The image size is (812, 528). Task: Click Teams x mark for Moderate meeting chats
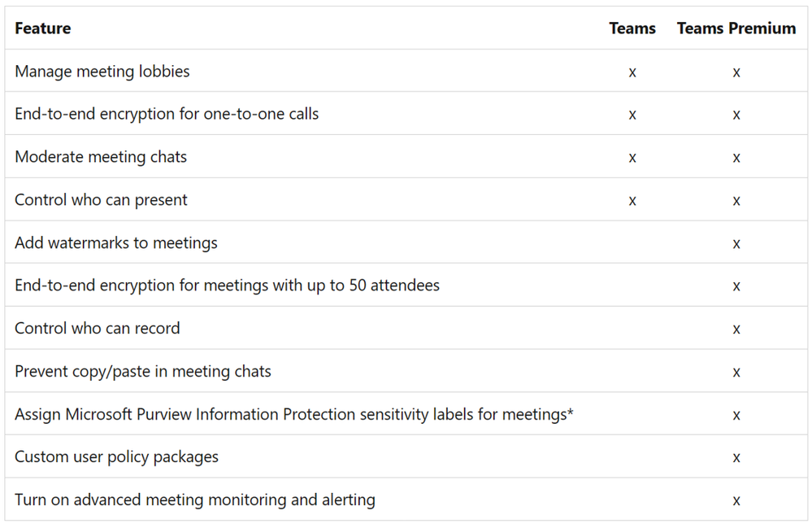point(632,158)
